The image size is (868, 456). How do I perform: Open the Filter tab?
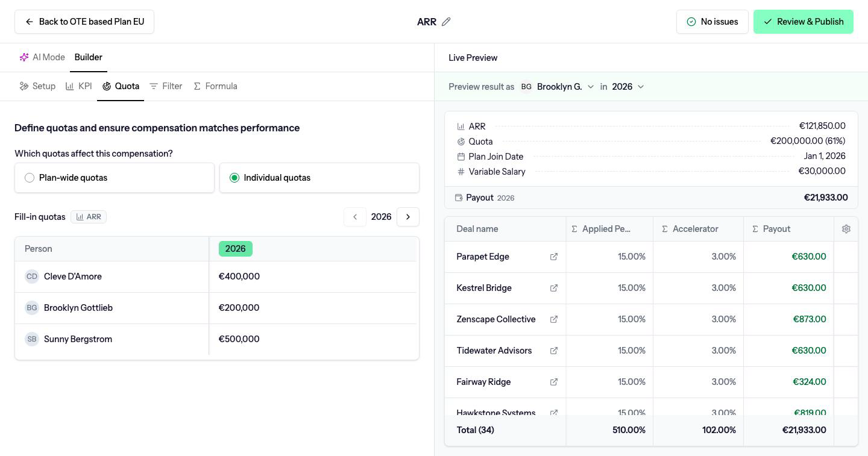[x=166, y=86]
